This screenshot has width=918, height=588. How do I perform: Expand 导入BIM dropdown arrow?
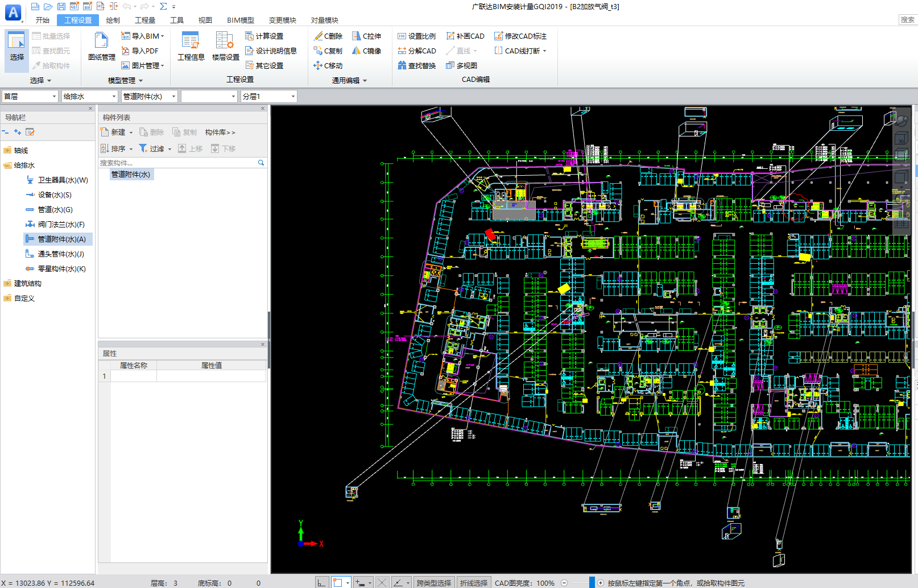[x=163, y=36]
